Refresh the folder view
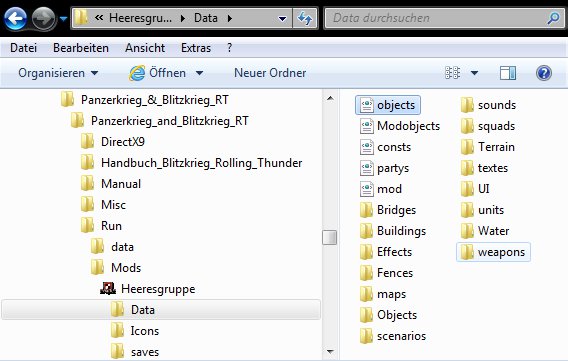The image size is (568, 361). (305, 18)
